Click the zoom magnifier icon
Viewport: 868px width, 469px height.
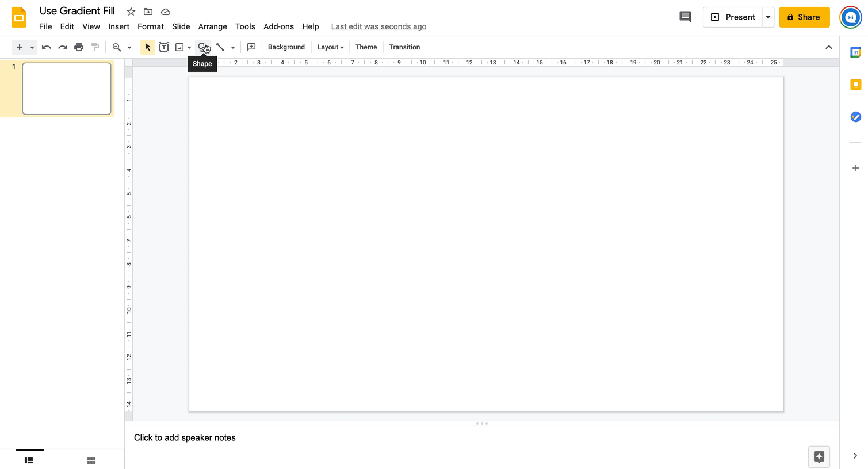[x=117, y=47]
